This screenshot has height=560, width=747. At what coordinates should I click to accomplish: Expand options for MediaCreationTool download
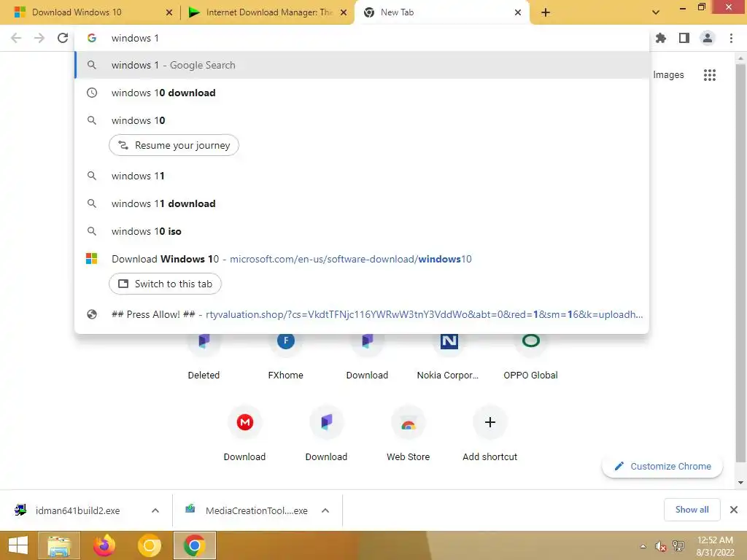point(325,510)
